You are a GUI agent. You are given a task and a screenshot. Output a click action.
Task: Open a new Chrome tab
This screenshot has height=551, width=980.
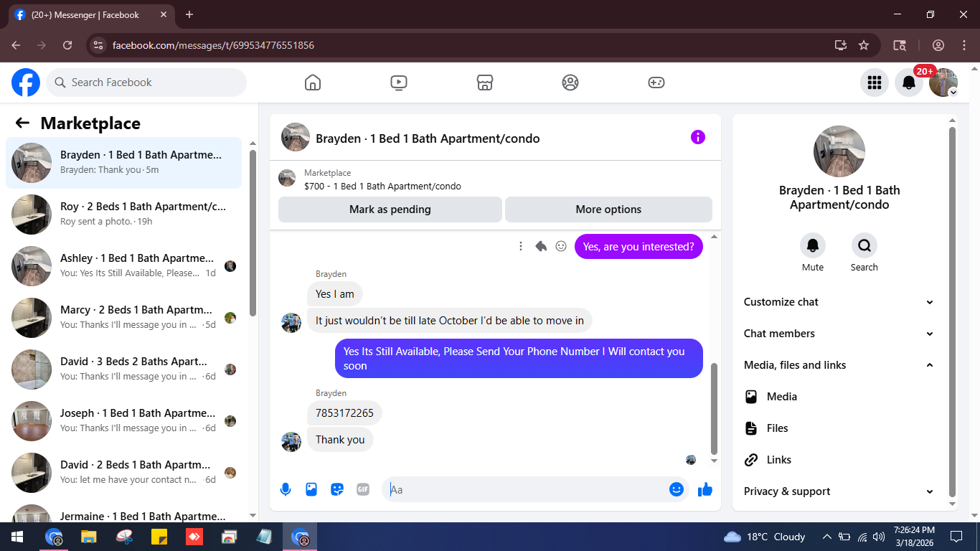tap(189, 14)
